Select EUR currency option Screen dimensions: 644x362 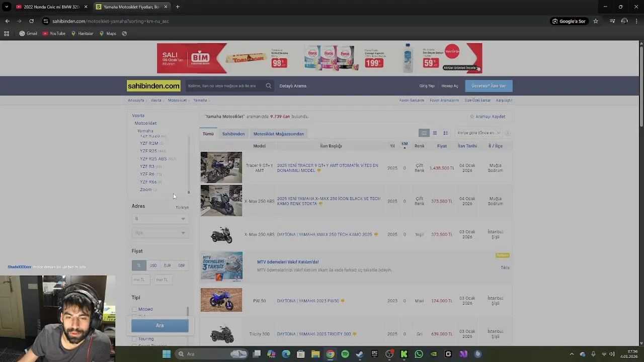(167, 265)
